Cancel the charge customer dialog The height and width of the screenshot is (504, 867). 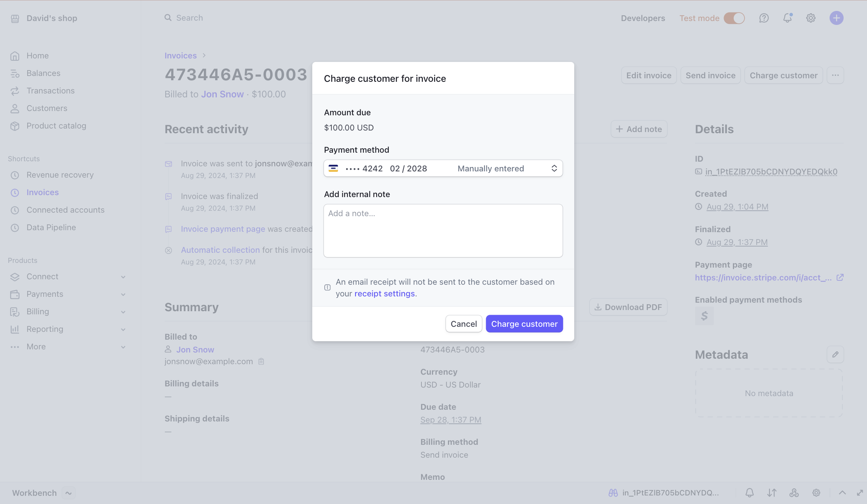click(x=464, y=324)
